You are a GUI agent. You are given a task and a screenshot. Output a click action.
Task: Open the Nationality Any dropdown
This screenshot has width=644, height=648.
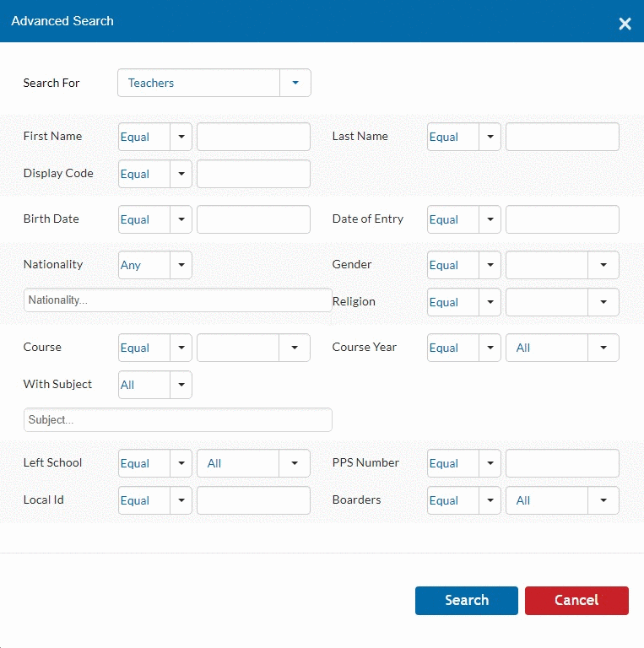tap(155, 265)
